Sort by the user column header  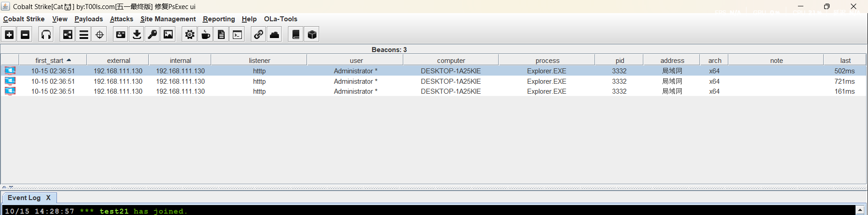click(356, 60)
